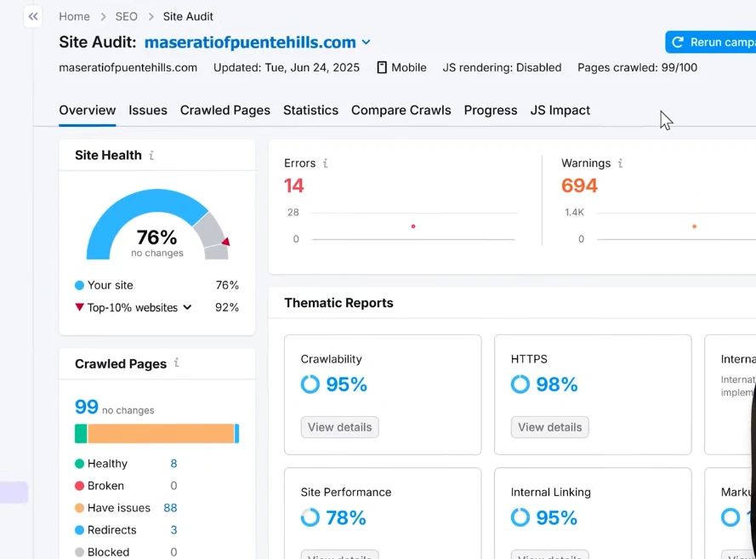Open the Compare Crawls tab
Viewport: 756px width, 559px height.
coord(401,110)
